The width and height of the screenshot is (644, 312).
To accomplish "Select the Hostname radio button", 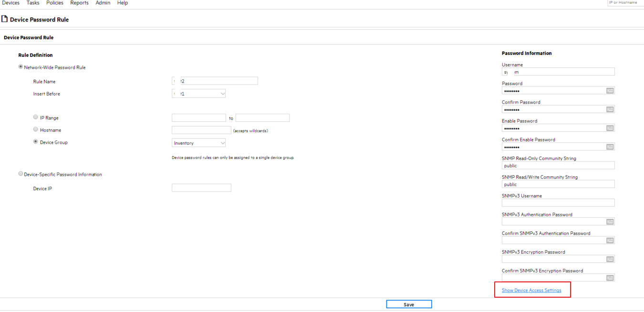I will pyautogui.click(x=35, y=129).
